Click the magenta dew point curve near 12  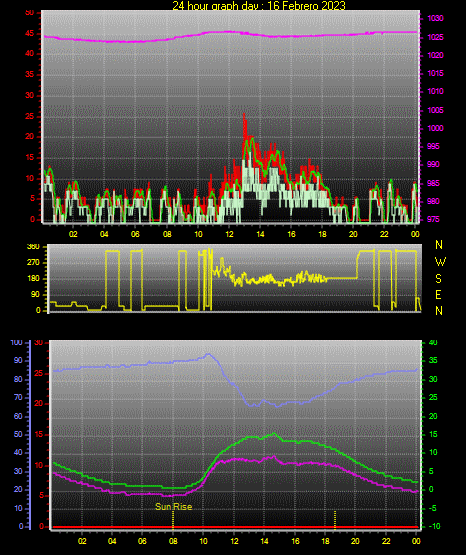[234, 459]
